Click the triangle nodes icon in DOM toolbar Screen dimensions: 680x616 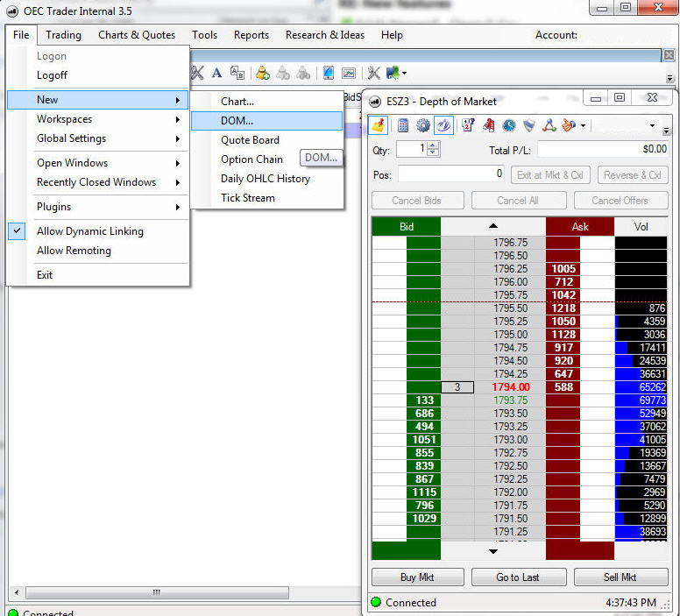[x=549, y=126]
